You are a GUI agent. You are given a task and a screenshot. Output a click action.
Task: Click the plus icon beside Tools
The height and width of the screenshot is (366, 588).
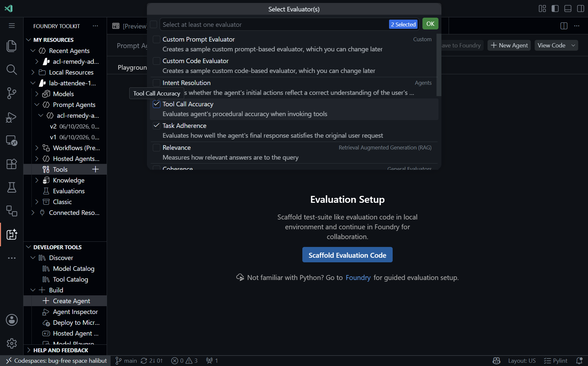(x=96, y=169)
